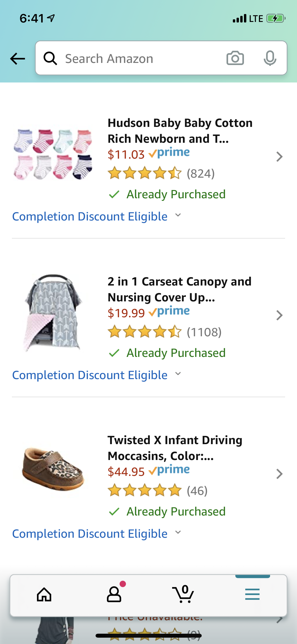Image resolution: width=297 pixels, height=644 pixels.
Task: Open the shopping cart
Action: click(x=183, y=594)
